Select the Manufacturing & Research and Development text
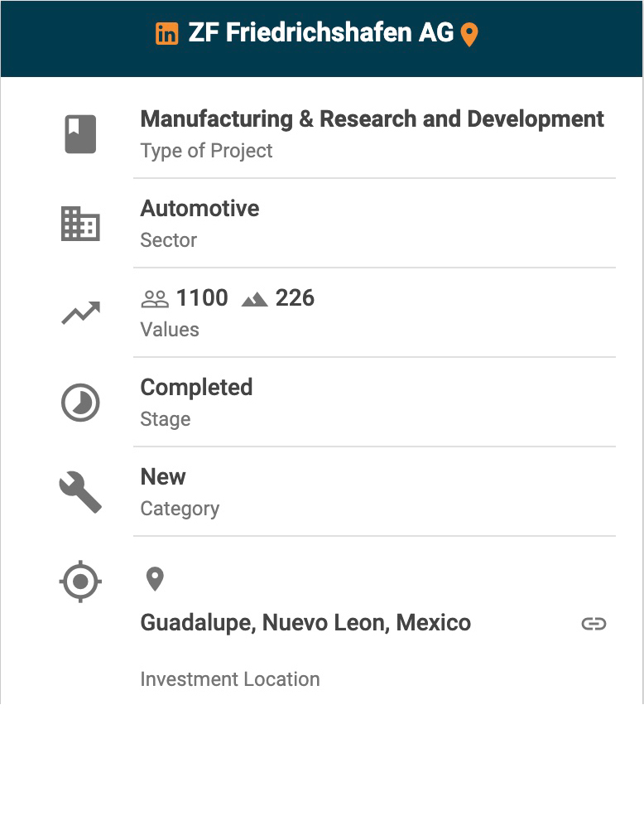The width and height of the screenshot is (644, 840). pos(372,119)
